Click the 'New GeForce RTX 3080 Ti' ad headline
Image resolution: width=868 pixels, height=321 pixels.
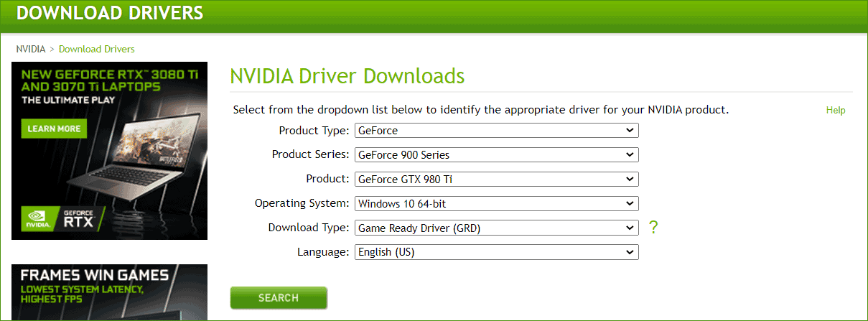pos(110,80)
